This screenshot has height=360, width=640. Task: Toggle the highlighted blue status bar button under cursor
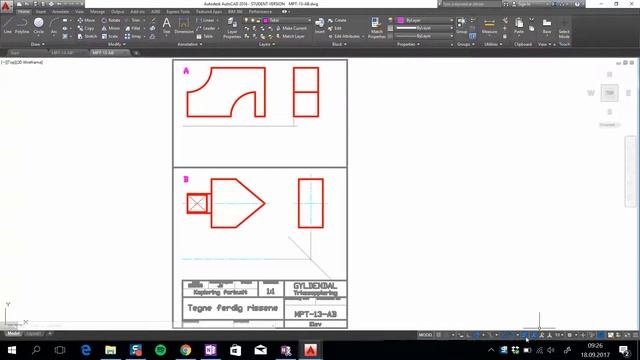pyautogui.click(x=524, y=335)
